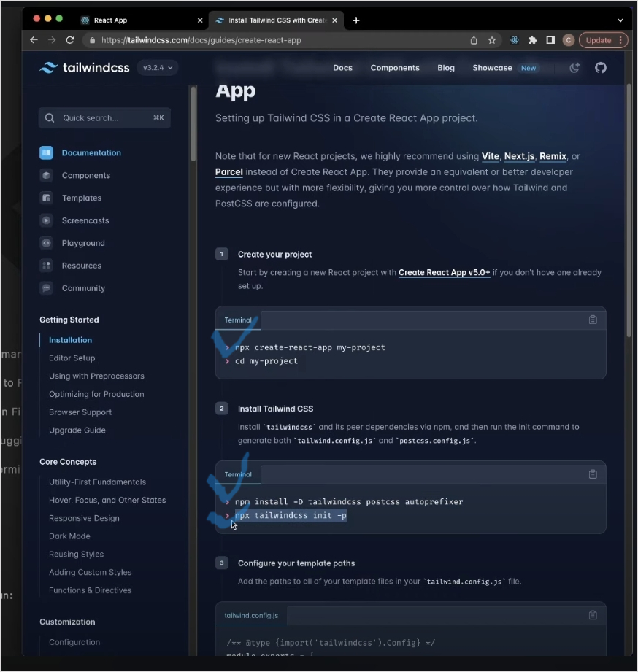This screenshot has width=638, height=672.
Task: Open Optimizing for Production page
Action: tap(96, 394)
